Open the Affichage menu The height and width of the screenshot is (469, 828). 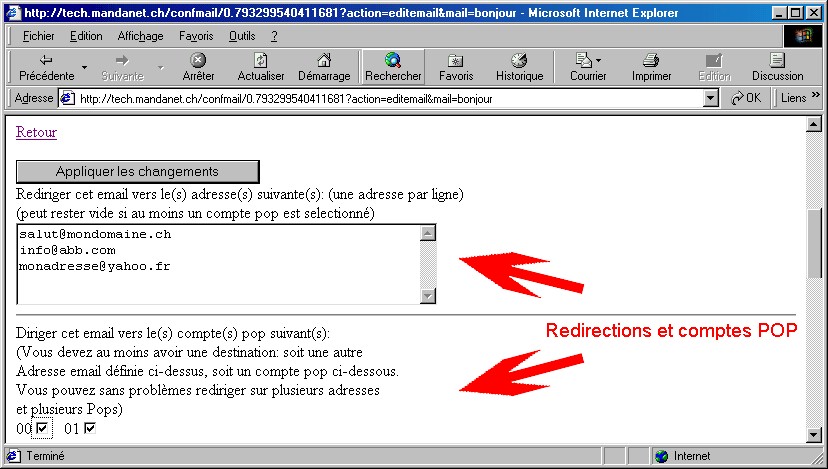[140, 36]
